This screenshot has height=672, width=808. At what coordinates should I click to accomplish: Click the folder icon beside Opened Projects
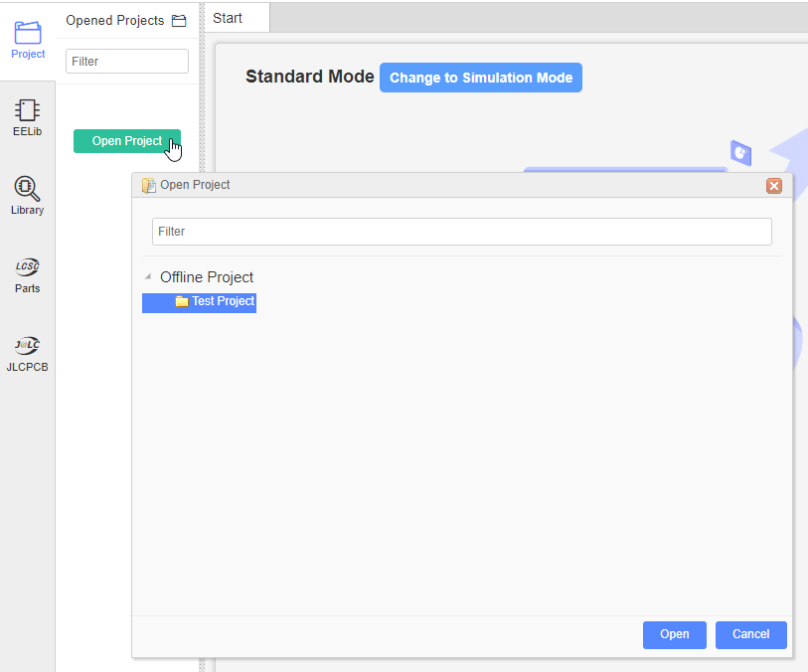click(x=179, y=21)
